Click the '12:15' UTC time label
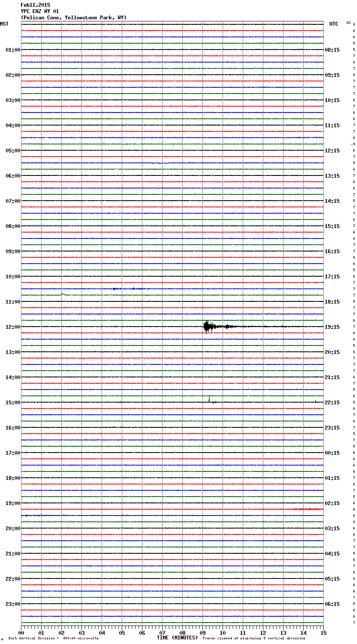The image size is (357, 644). [x=332, y=151]
